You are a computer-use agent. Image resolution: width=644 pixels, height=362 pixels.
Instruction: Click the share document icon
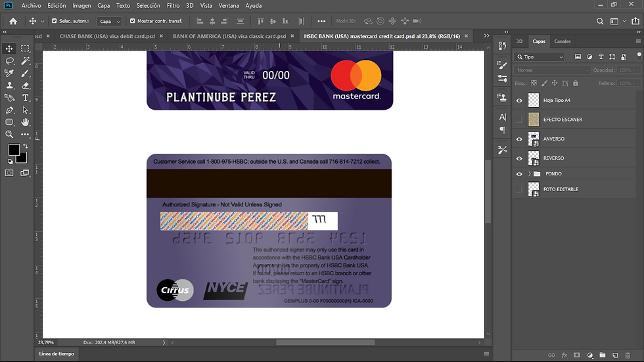click(x=635, y=21)
